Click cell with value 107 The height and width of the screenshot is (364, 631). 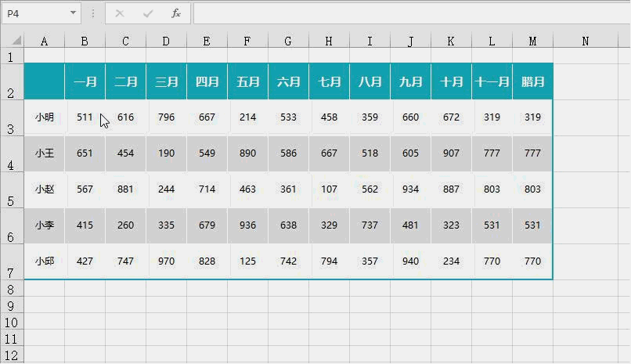(x=329, y=189)
